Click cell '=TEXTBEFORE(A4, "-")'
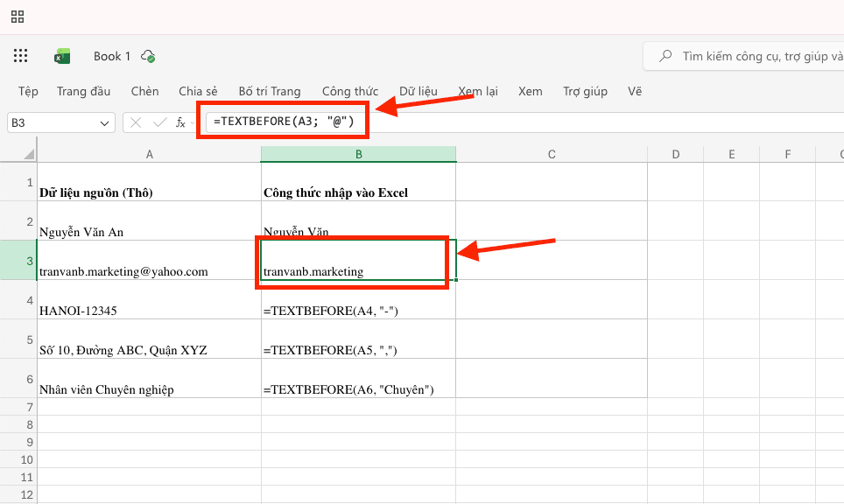 [358, 299]
